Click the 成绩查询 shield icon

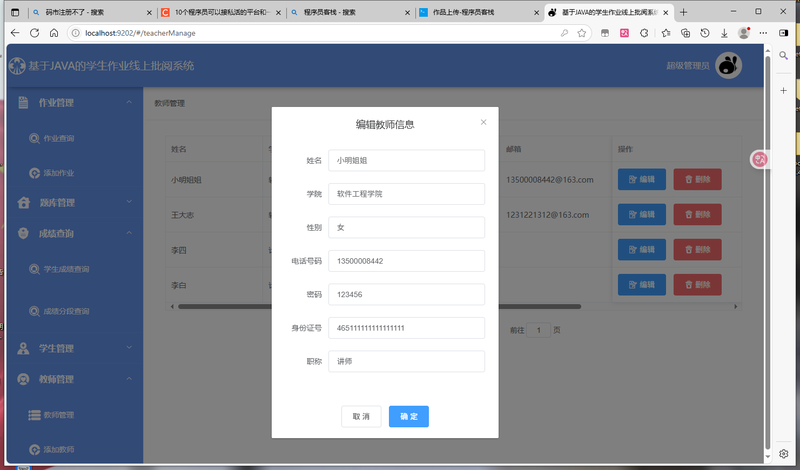tap(23, 233)
